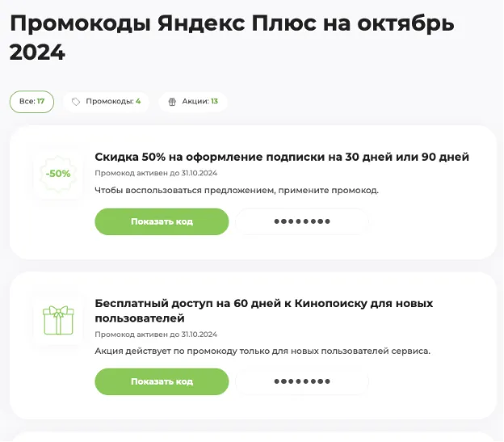The image size is (504, 442).
Task: Click the expiry date under Кинопоиск offer
Action: 156,335
